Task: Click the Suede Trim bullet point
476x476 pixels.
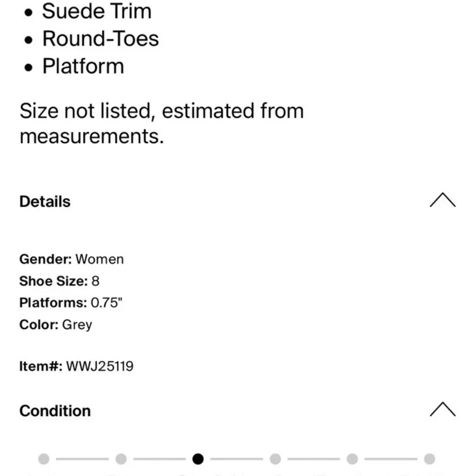Action: (97, 11)
